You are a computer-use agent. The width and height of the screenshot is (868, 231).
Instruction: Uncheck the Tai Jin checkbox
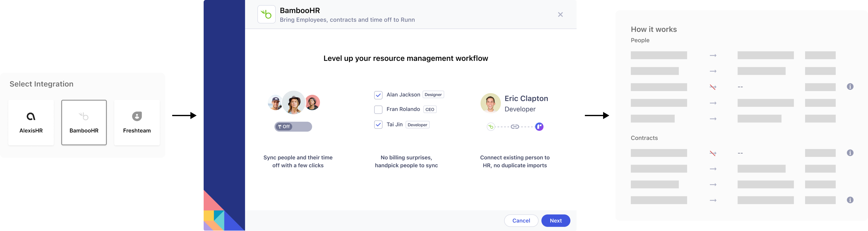tap(378, 125)
